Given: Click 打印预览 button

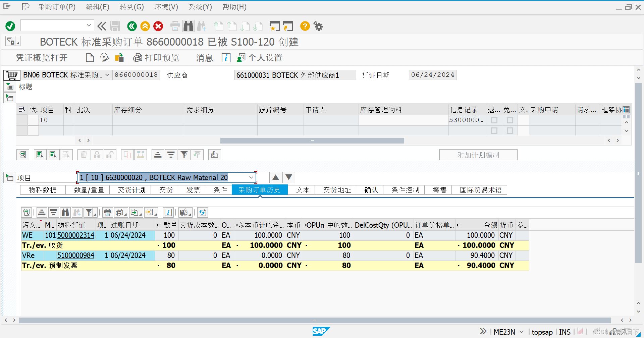Looking at the screenshot, I should click(x=156, y=58).
